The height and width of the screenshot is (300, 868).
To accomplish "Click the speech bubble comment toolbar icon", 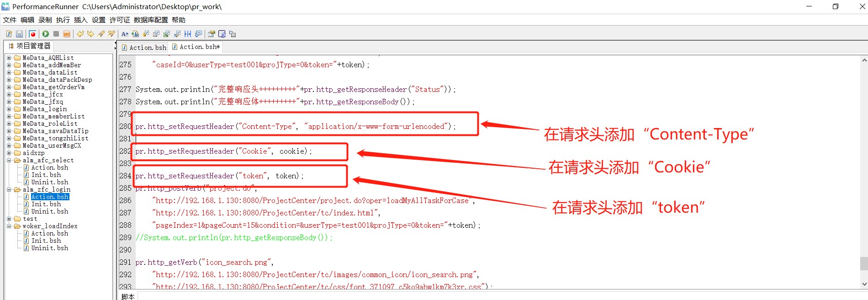I will coord(198,34).
